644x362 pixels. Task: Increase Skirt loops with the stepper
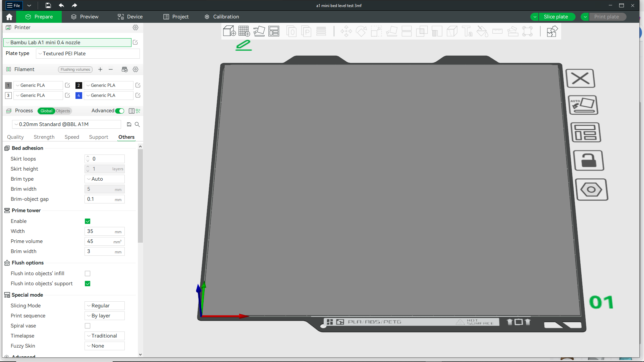[88, 157]
